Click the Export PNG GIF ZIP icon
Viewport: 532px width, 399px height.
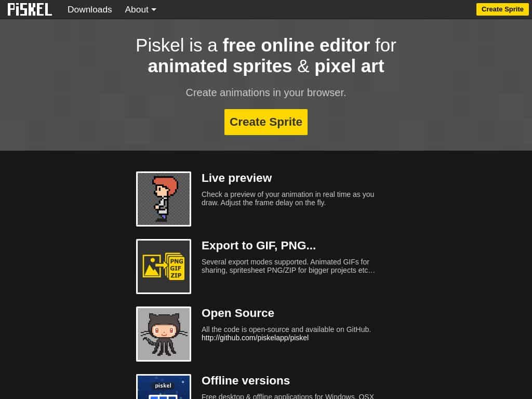tap(164, 267)
